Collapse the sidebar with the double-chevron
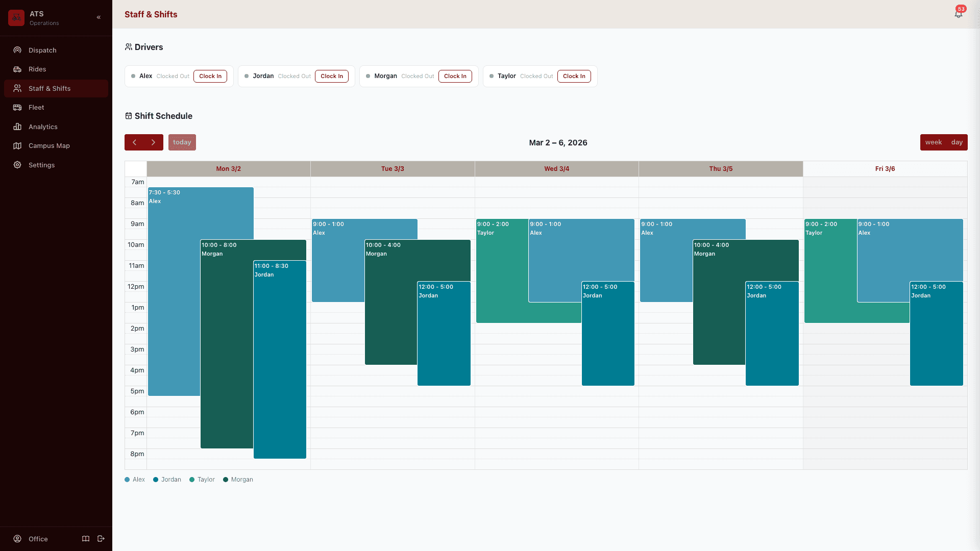This screenshot has width=980, height=551. tap(99, 17)
